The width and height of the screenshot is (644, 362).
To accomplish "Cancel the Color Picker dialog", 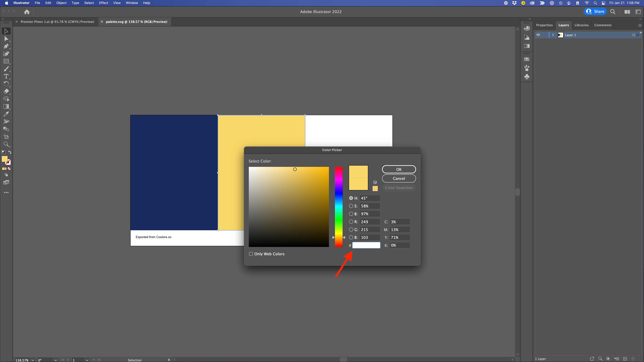I will pos(399,178).
